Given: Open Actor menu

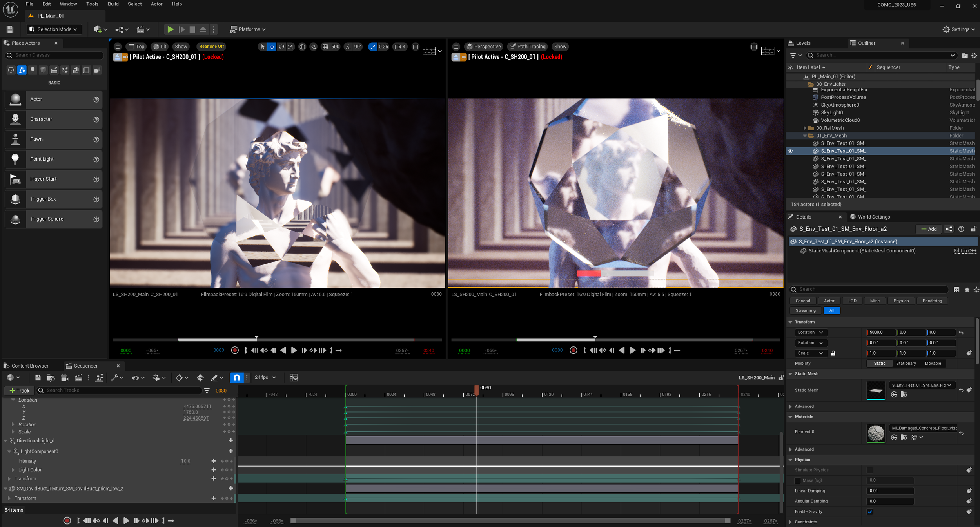Looking at the screenshot, I should click(157, 4).
